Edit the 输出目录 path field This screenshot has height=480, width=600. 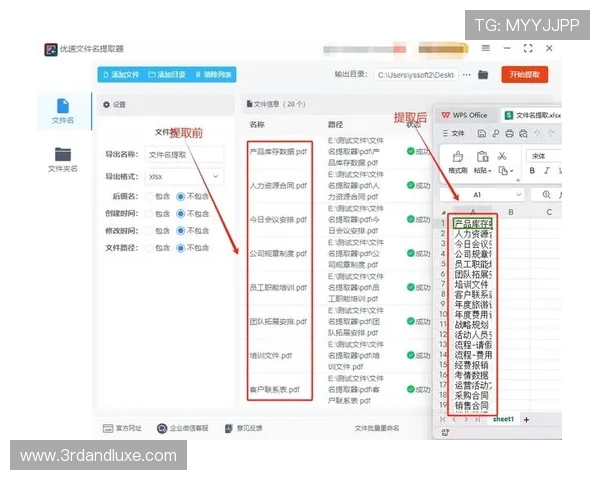pos(416,75)
